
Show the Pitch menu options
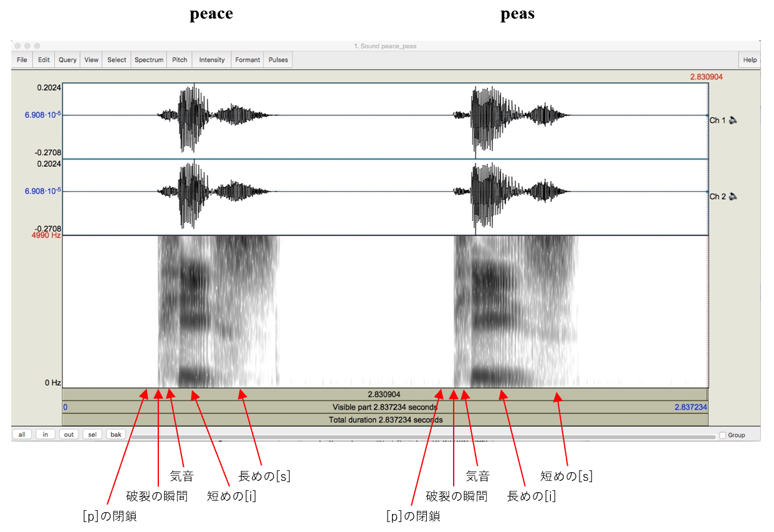click(179, 60)
